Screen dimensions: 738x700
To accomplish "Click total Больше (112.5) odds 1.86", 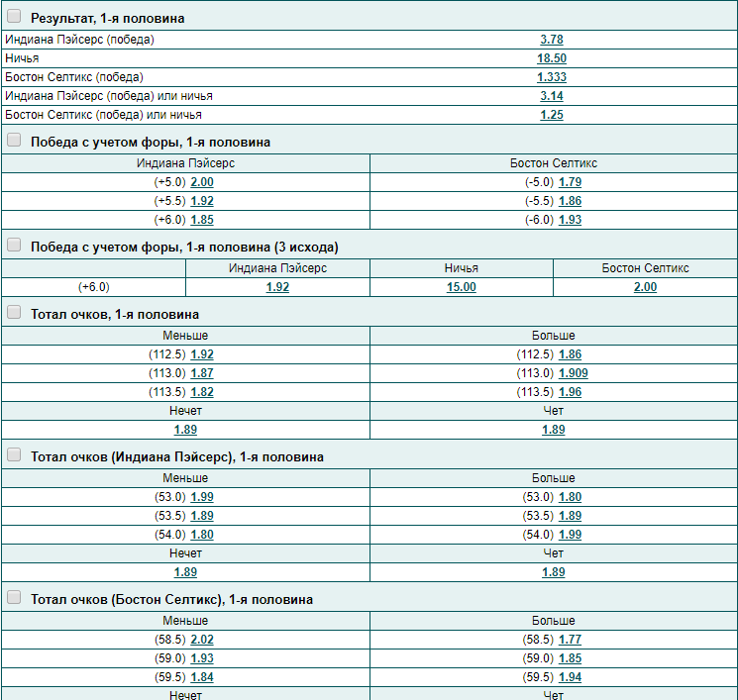I will click(570, 354).
